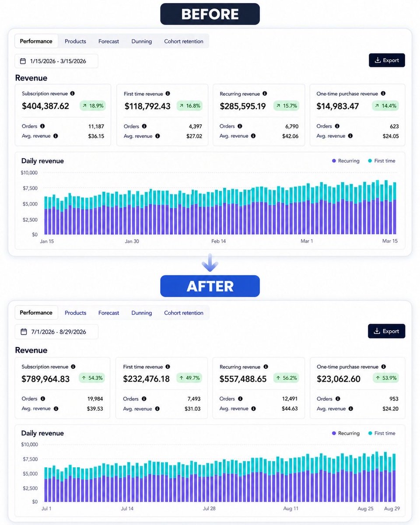
Task: Select Performance tab in the Before panel
Action: tap(36, 41)
